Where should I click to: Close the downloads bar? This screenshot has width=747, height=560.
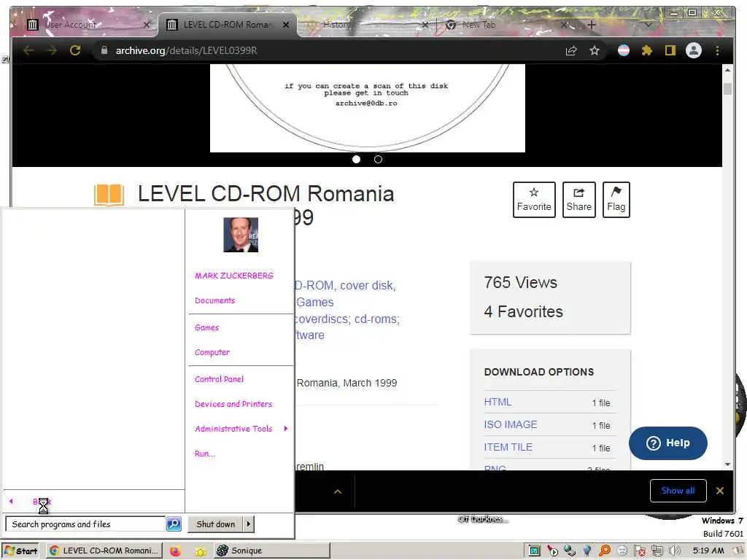coord(720,491)
